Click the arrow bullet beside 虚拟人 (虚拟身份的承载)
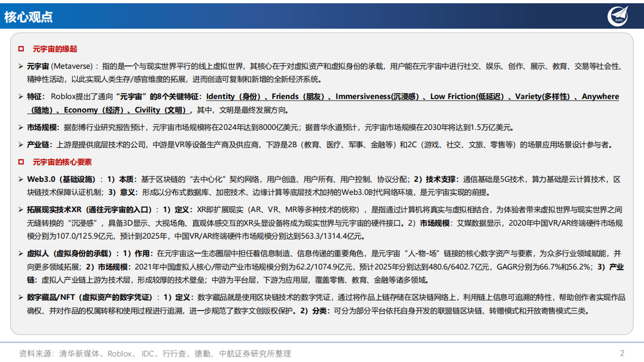This screenshot has width=644, height=362. click(22, 252)
